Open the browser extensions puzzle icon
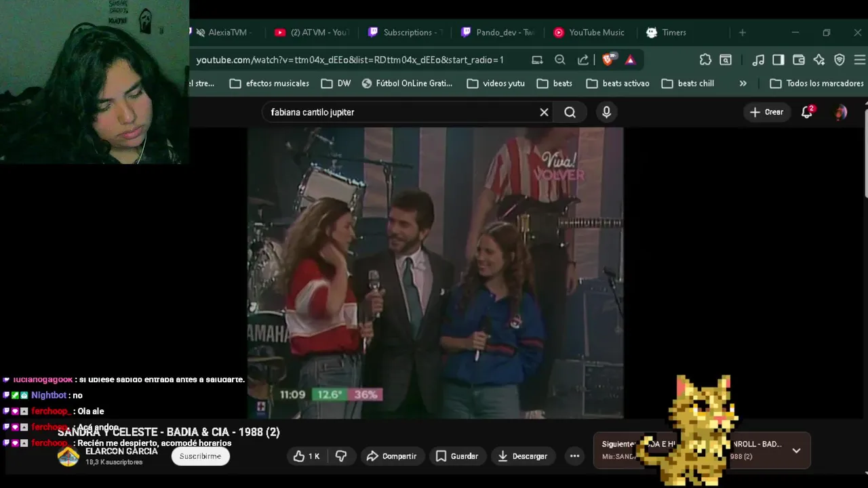Screen dimensions: 868x488 point(705,60)
